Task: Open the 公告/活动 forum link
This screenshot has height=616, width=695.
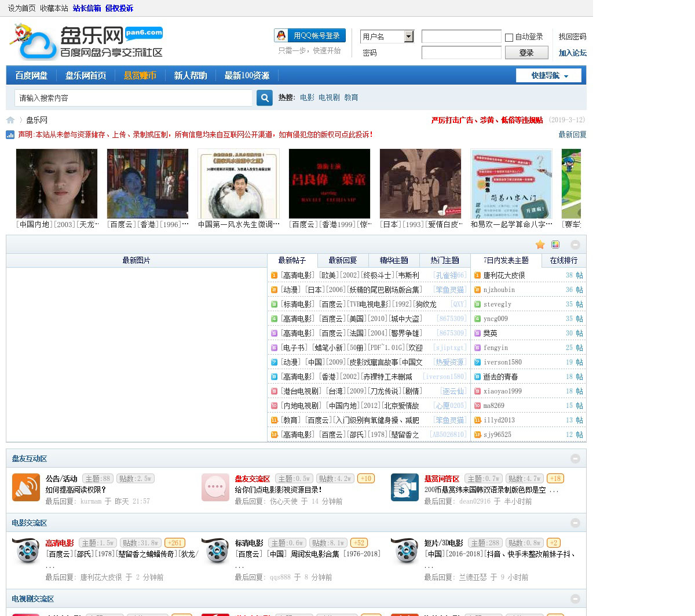Action: click(x=61, y=479)
